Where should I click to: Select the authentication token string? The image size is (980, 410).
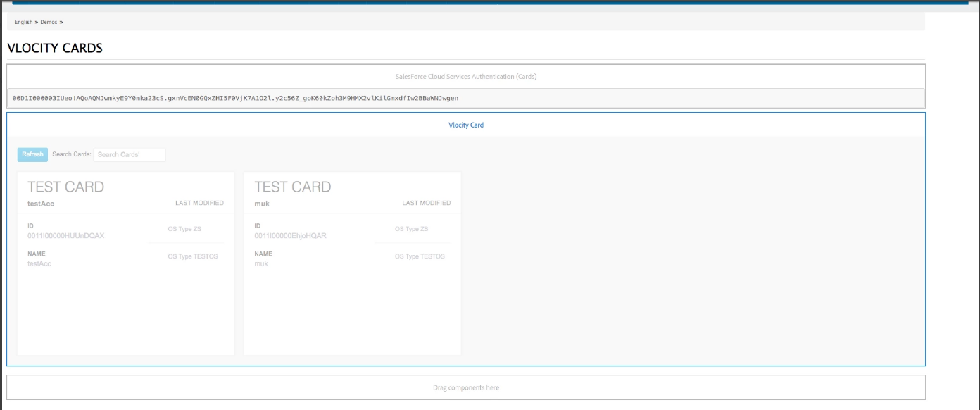click(x=235, y=98)
